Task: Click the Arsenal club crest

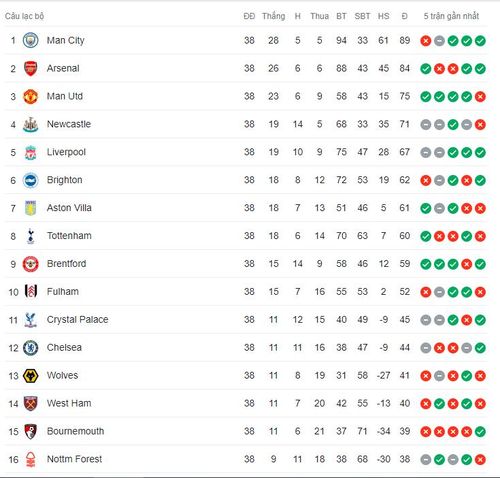Action: click(x=30, y=69)
